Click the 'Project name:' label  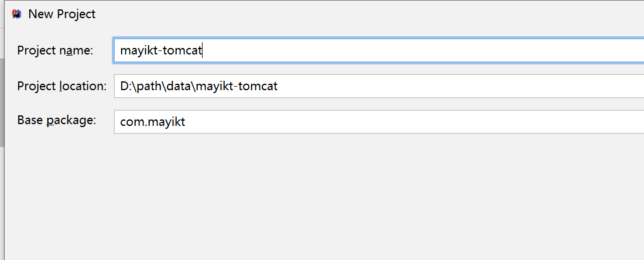coord(55,50)
